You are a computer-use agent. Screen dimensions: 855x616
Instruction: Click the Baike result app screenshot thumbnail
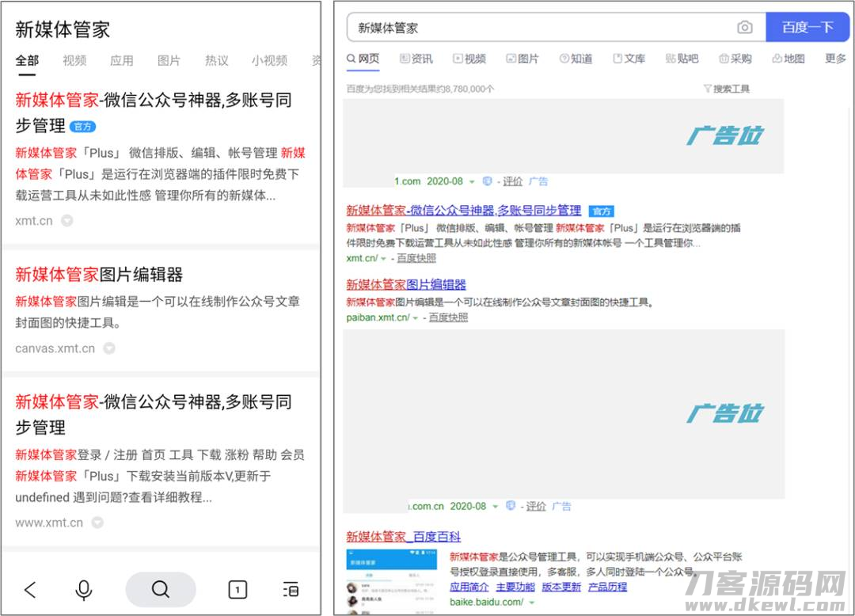392,582
